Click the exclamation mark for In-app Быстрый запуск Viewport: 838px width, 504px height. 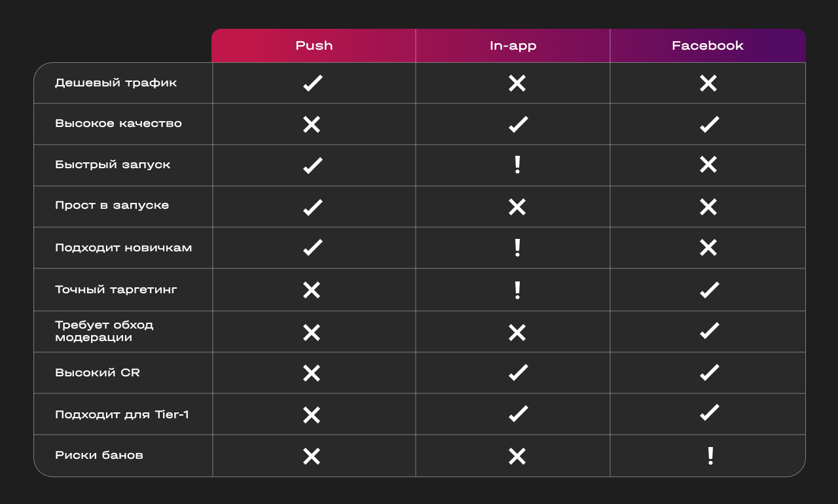[x=517, y=165]
